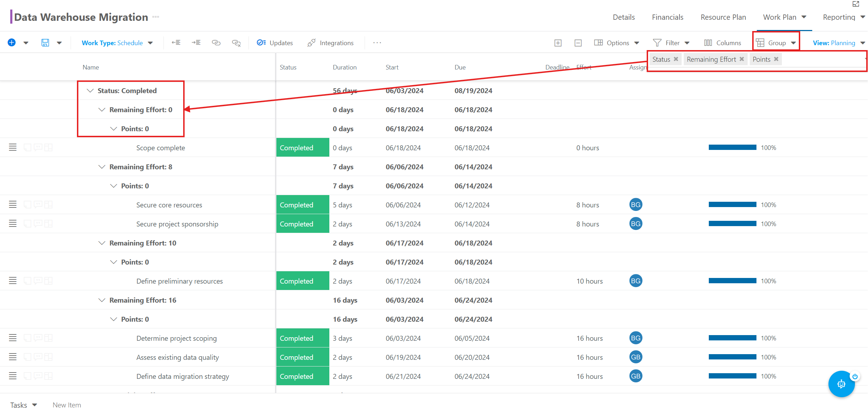This screenshot has width=868, height=412.
Task: Click the New Item input field
Action: pyautogui.click(x=67, y=405)
